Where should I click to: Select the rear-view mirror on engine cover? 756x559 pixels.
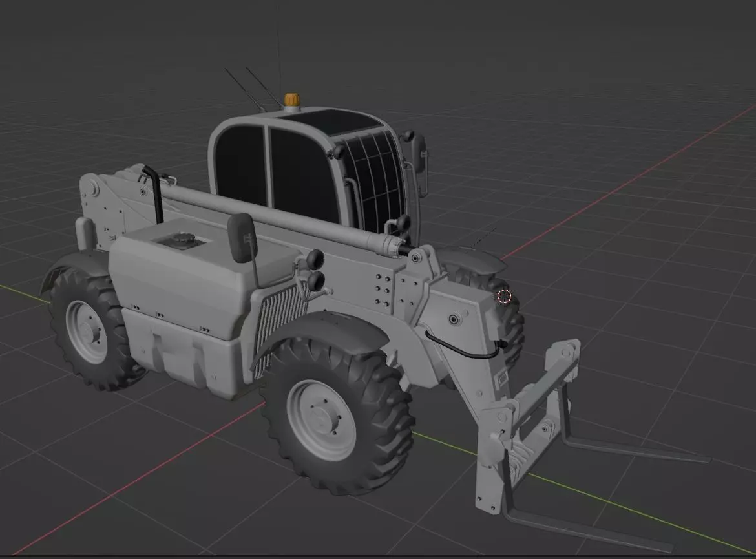click(x=242, y=238)
